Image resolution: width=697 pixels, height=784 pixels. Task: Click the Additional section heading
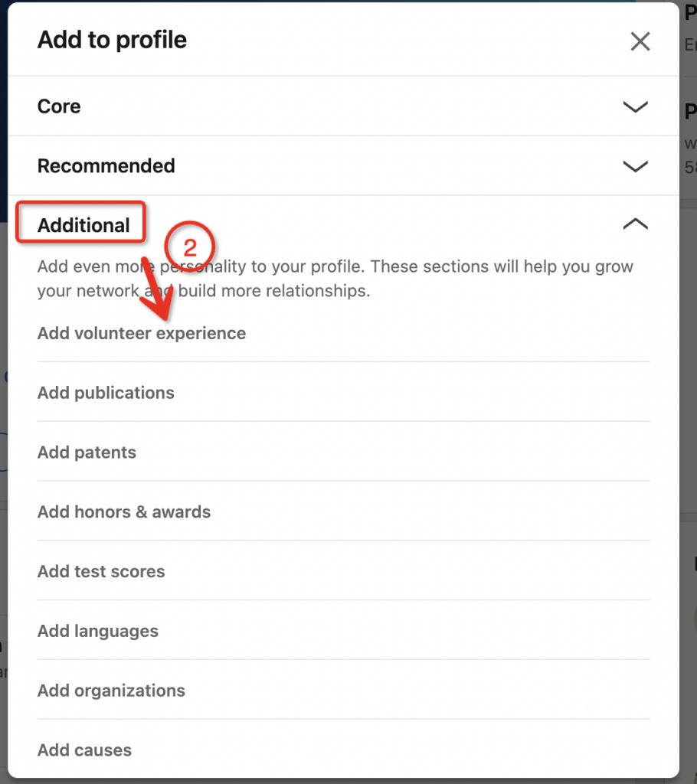coord(83,225)
